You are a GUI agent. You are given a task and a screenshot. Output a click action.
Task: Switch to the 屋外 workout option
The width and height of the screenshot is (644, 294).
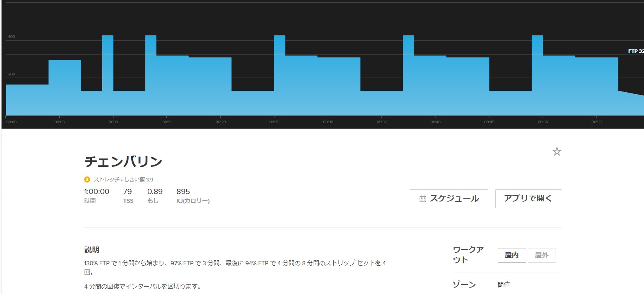pos(541,255)
